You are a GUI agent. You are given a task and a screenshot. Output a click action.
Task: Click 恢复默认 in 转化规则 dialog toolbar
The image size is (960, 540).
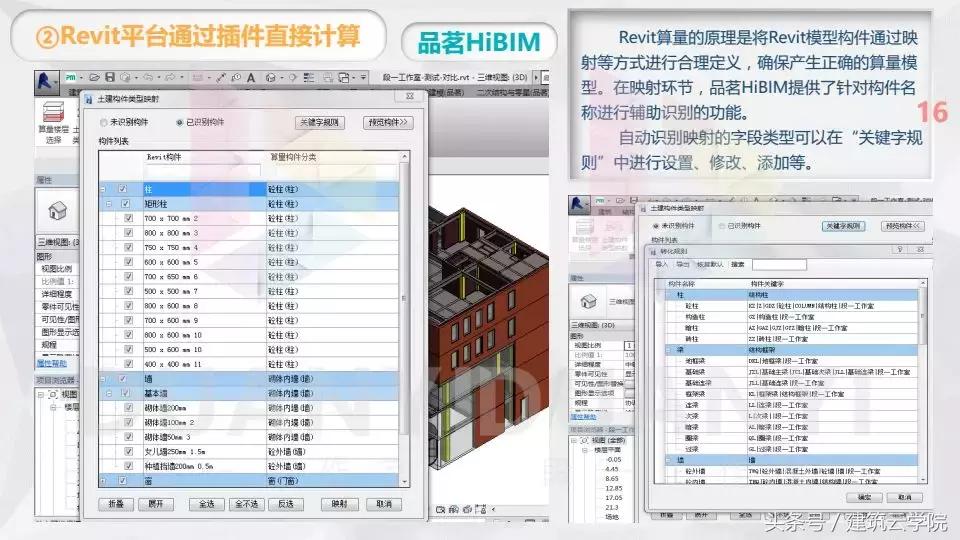coord(710,264)
